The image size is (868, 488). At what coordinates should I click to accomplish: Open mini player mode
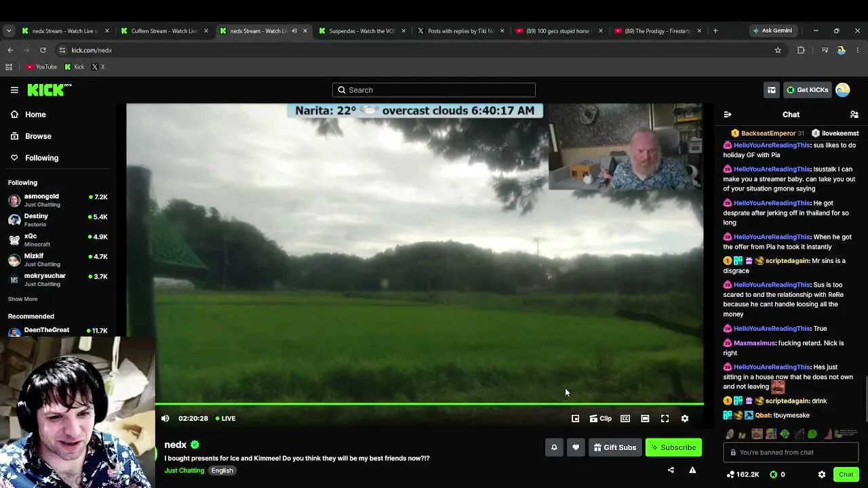pos(575,418)
